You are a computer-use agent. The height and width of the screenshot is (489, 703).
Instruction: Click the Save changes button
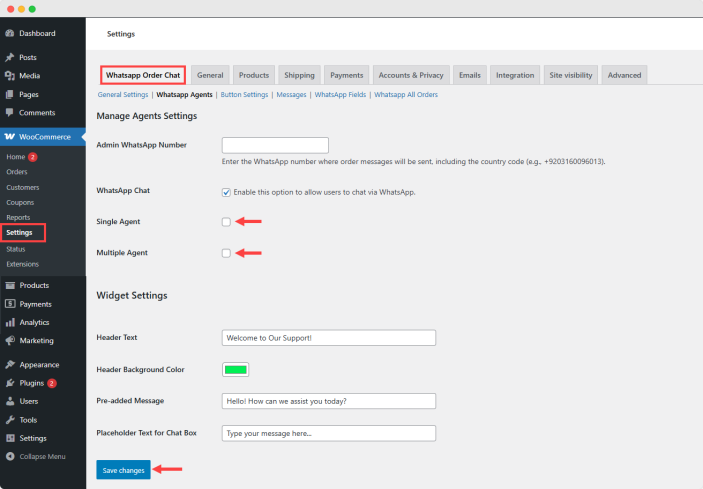click(123, 470)
